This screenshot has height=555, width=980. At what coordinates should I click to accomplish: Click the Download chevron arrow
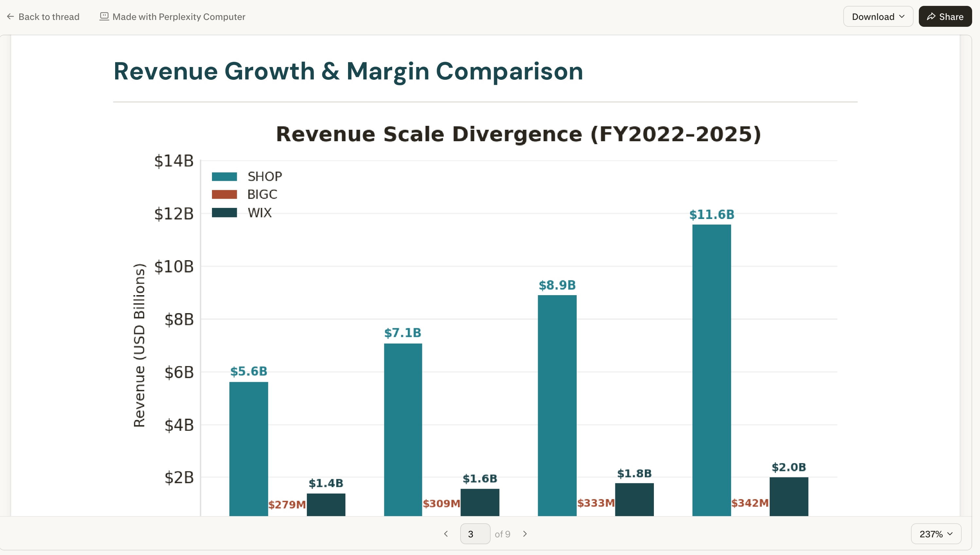tap(902, 16)
